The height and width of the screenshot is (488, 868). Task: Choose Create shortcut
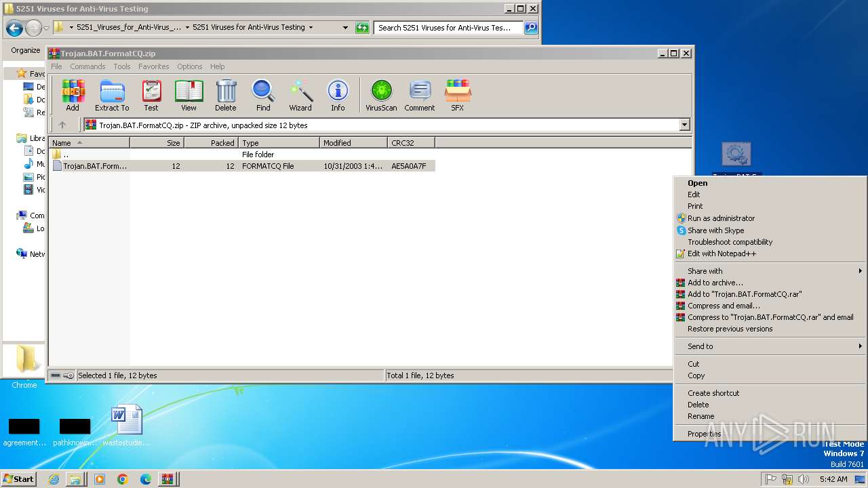point(770,393)
